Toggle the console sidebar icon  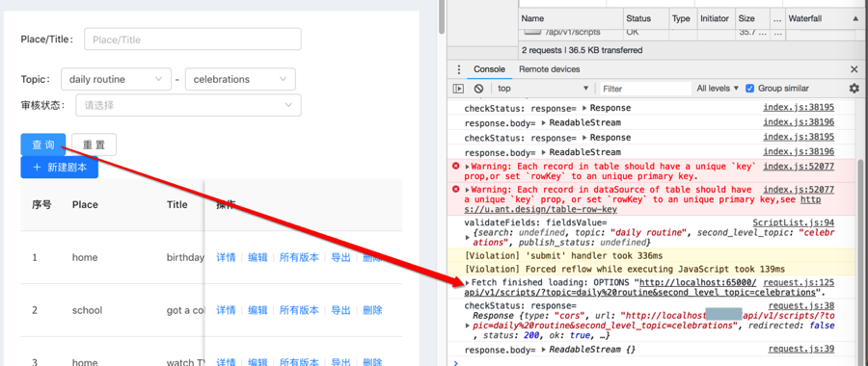458,89
